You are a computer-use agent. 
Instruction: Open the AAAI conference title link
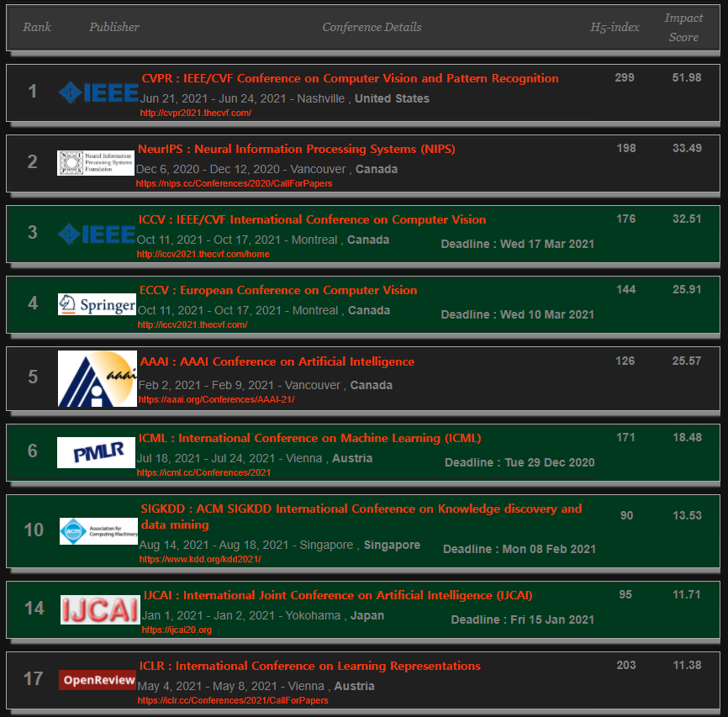coord(277,361)
